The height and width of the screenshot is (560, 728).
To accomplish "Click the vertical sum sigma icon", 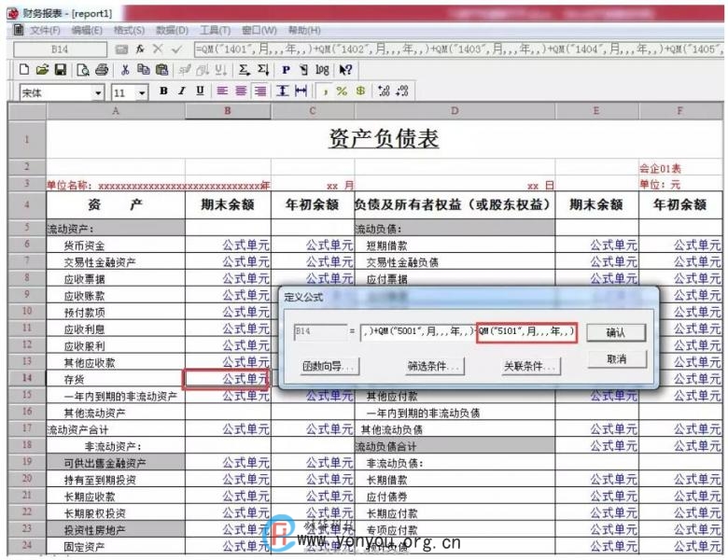I will pos(263,70).
